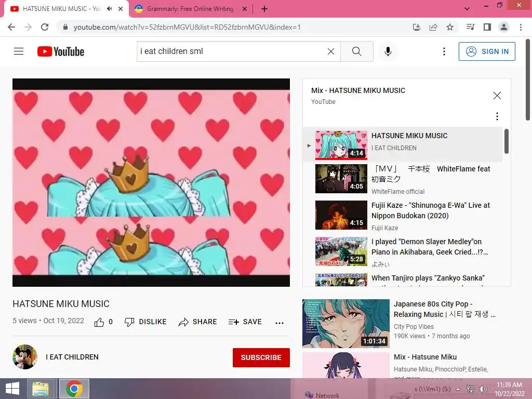Open I EAT CHILDREN channel avatar
The height and width of the screenshot is (399, 532).
pyautogui.click(x=25, y=357)
